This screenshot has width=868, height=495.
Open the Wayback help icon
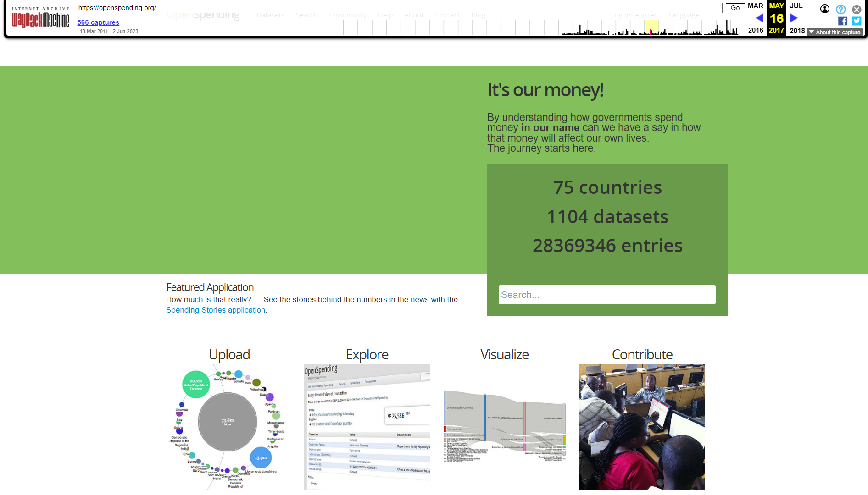point(840,9)
